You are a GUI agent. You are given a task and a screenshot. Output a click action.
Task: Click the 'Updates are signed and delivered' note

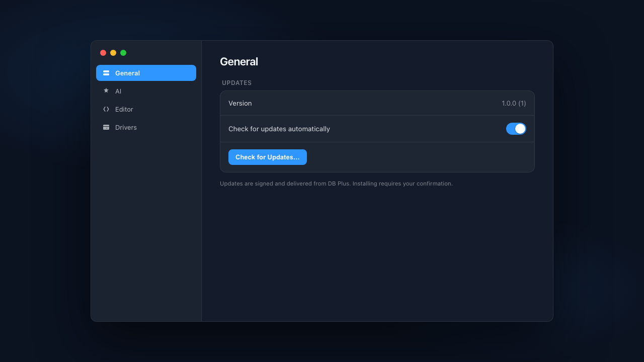336,184
